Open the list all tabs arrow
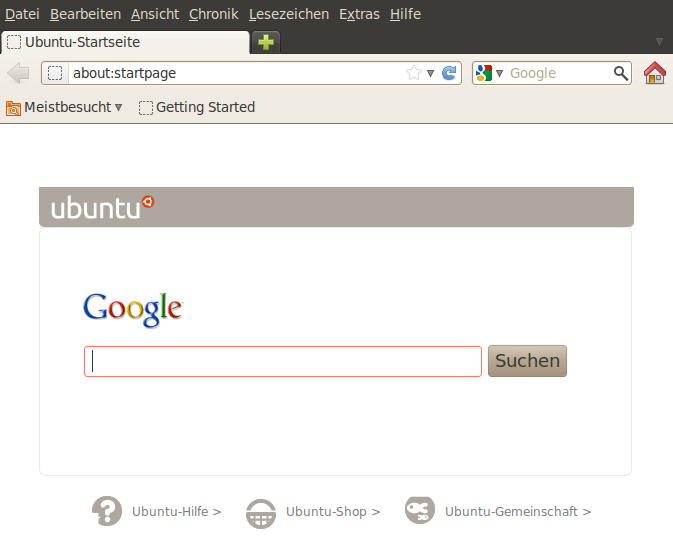The height and width of the screenshot is (543, 673). [659, 42]
